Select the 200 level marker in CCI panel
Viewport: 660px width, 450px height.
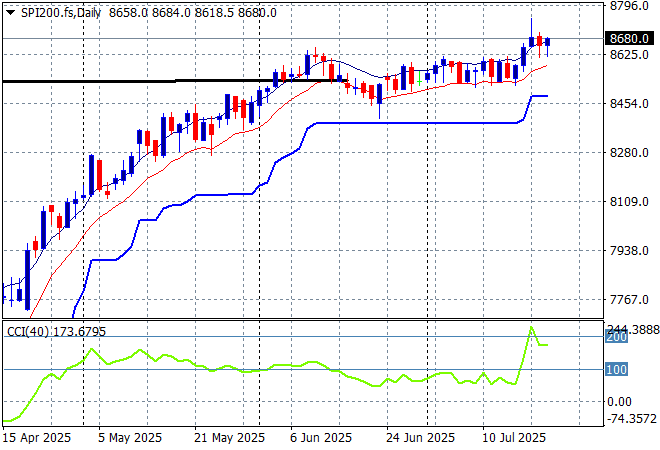click(616, 337)
